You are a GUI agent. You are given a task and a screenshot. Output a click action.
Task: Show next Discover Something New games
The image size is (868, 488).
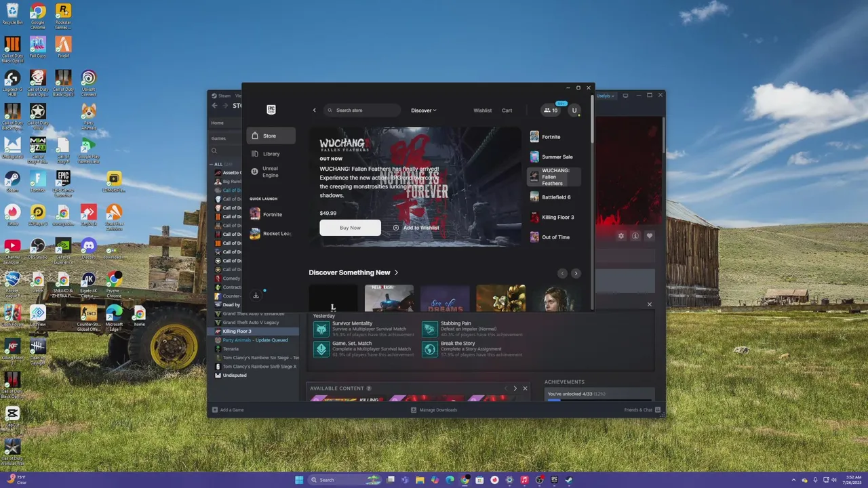tap(576, 273)
